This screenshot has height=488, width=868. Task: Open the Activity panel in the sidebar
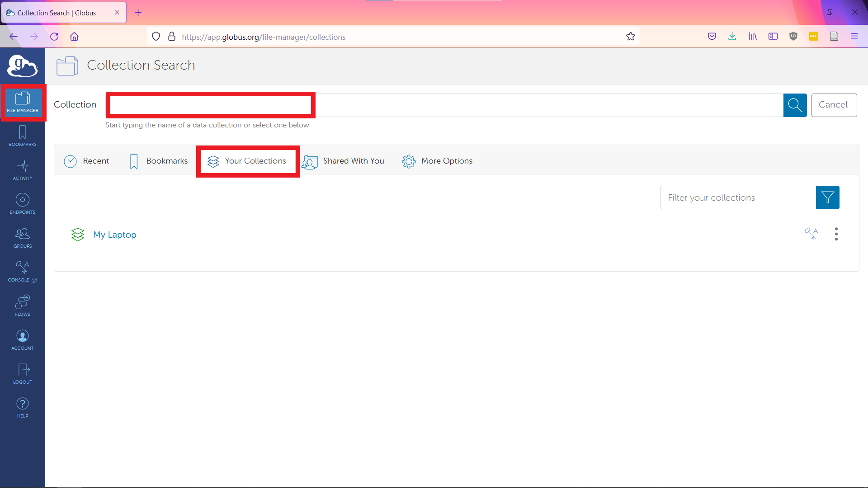(x=22, y=170)
